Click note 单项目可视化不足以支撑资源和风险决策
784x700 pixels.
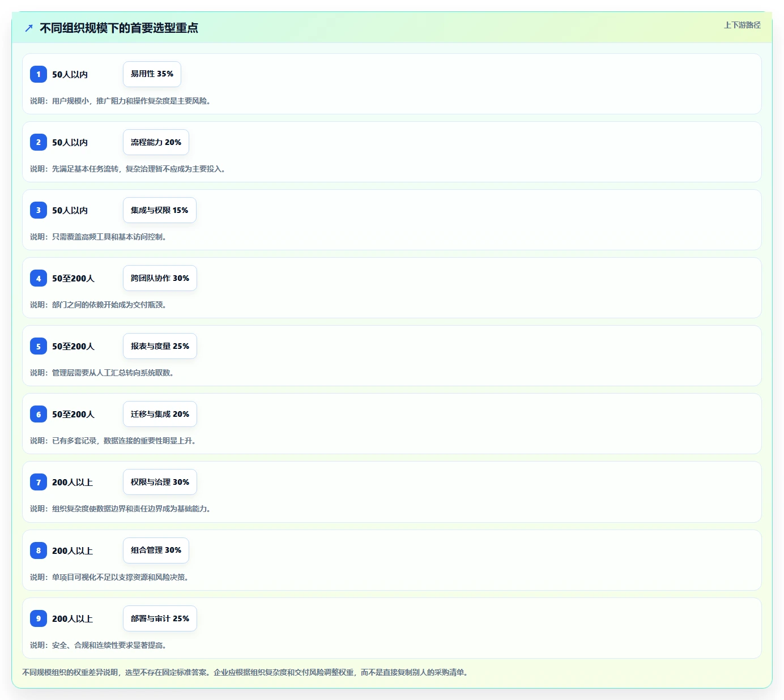pos(109,577)
